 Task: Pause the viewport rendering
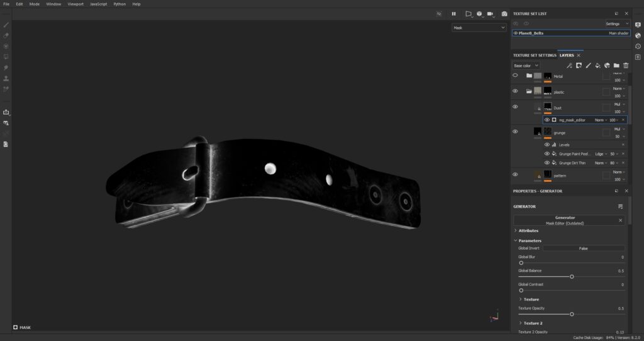[x=453, y=14]
